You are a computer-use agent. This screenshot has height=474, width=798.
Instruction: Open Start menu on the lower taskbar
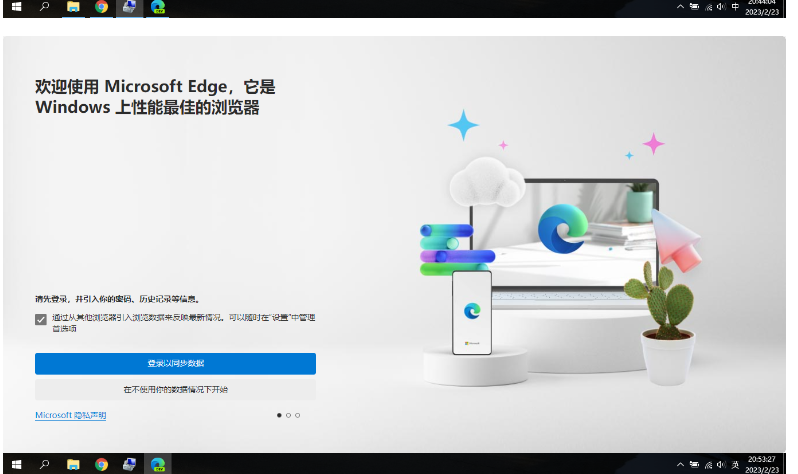pyautogui.click(x=16, y=464)
